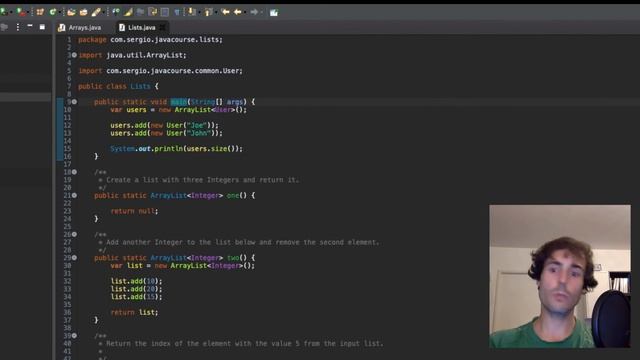
Task: Click 'var users = new ArrayList<User>();' on line 10
Action: [x=178, y=109]
